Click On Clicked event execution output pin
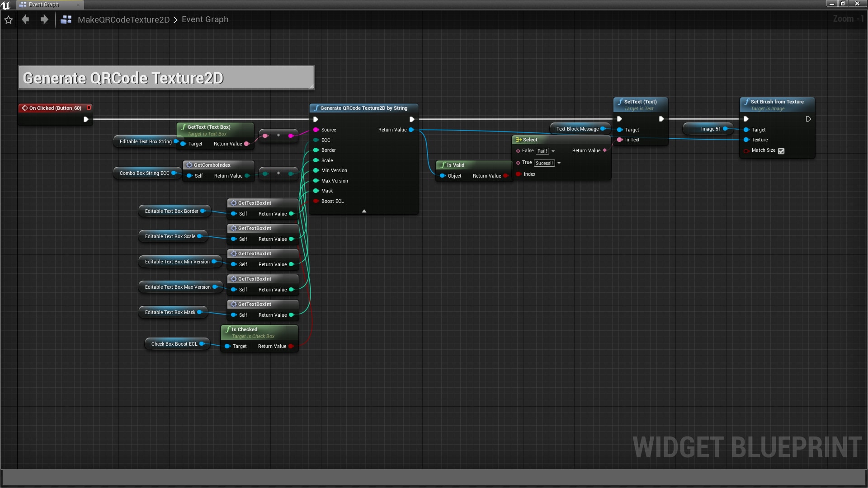 86,119
